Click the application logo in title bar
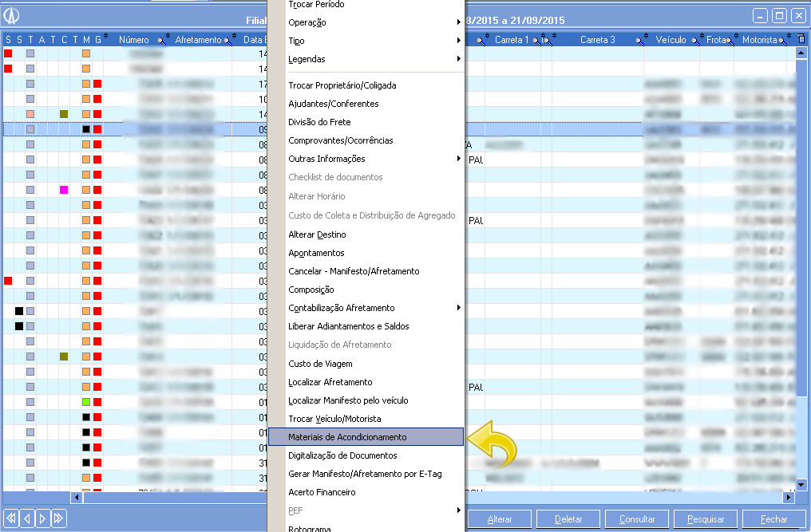This screenshot has width=811, height=532. (x=13, y=16)
